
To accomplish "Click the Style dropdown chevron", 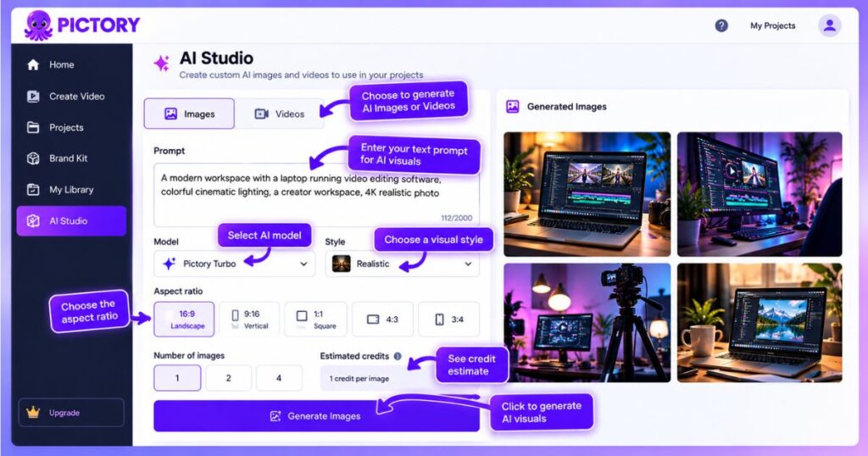I will tap(468, 264).
